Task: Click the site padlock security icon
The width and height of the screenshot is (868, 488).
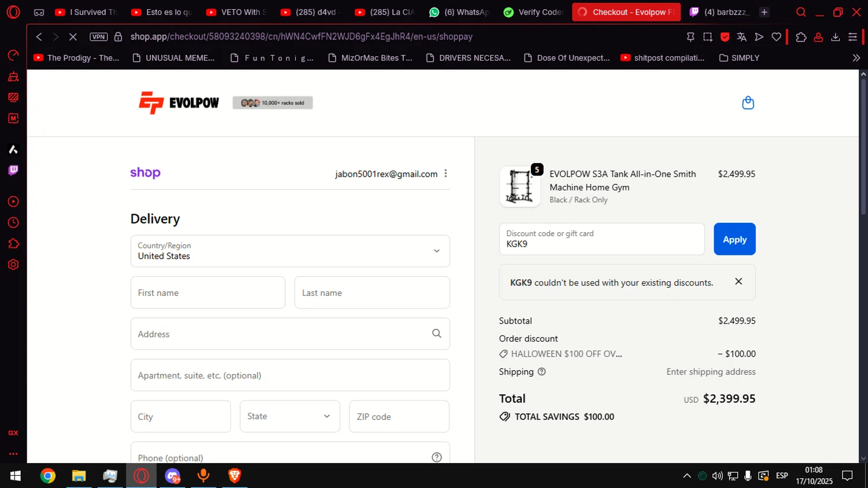Action: [118, 36]
